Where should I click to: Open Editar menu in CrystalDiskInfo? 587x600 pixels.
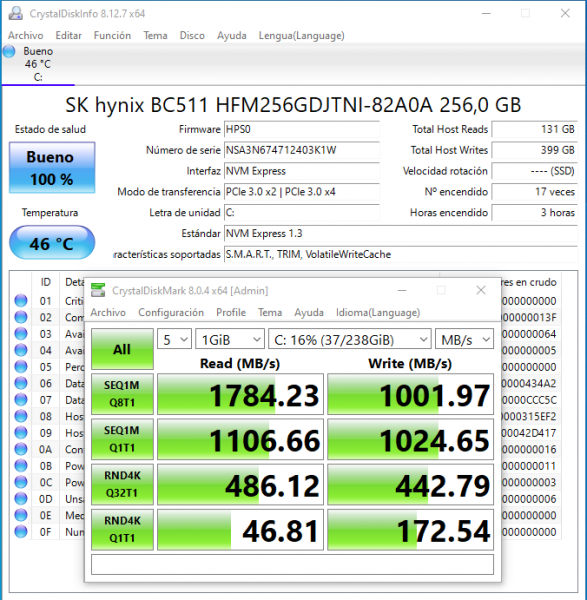pyautogui.click(x=68, y=36)
